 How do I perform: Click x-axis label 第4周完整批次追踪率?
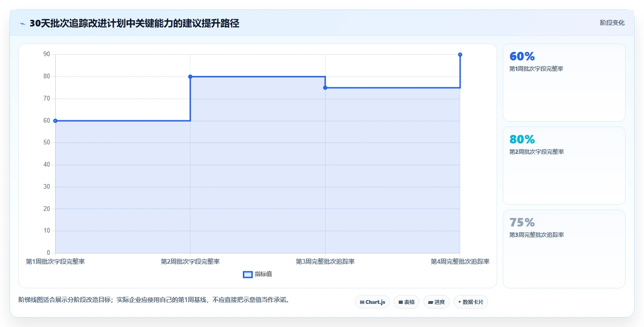(x=460, y=261)
